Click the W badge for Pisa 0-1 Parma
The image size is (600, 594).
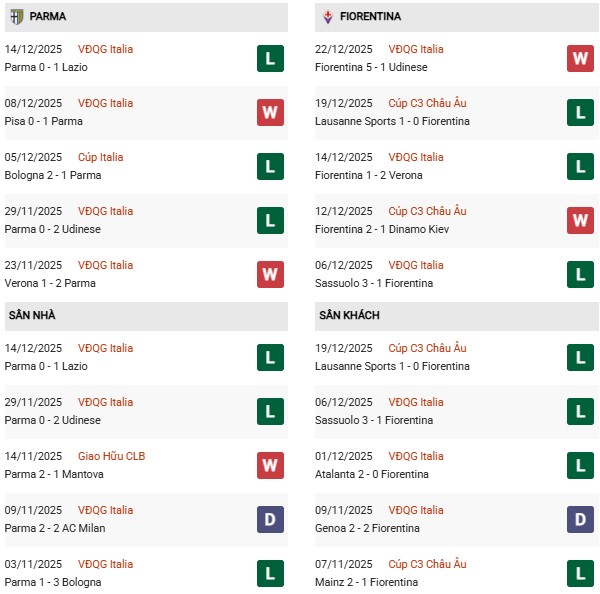click(x=269, y=112)
